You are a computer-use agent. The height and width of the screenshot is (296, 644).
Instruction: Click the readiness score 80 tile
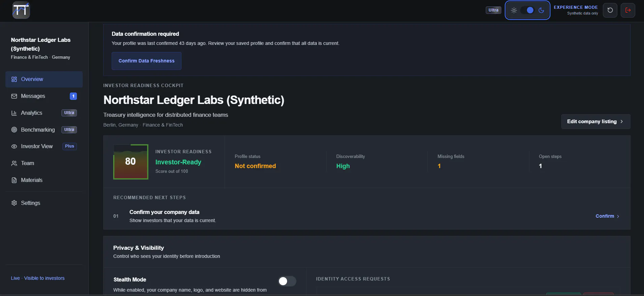(x=131, y=162)
